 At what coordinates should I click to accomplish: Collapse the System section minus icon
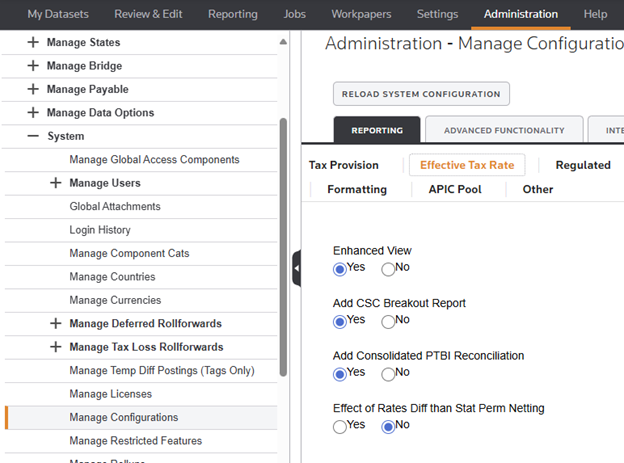(x=33, y=136)
